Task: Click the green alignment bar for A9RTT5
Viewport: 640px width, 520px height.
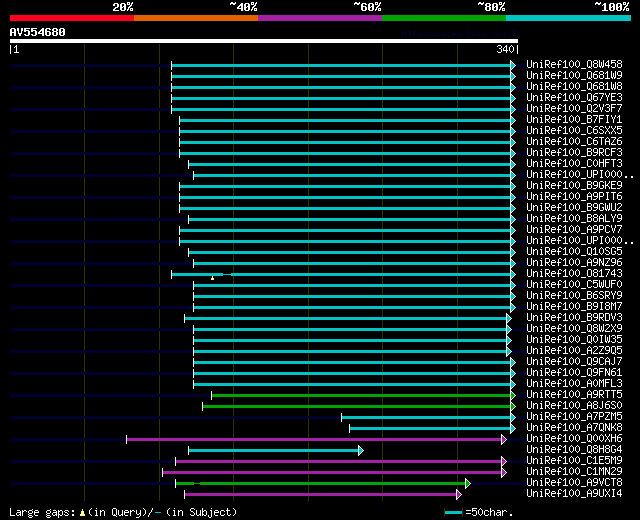Action: 361,396
